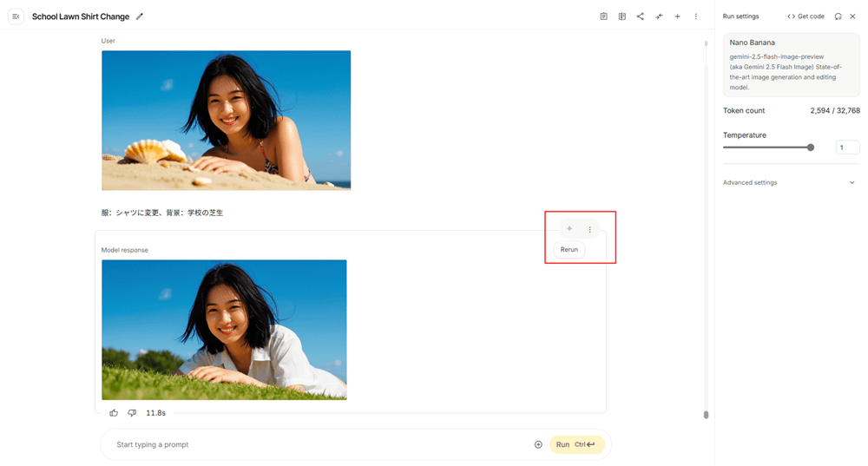Add media with the plus circle icon
Screen dimensions: 868x466
(x=538, y=444)
